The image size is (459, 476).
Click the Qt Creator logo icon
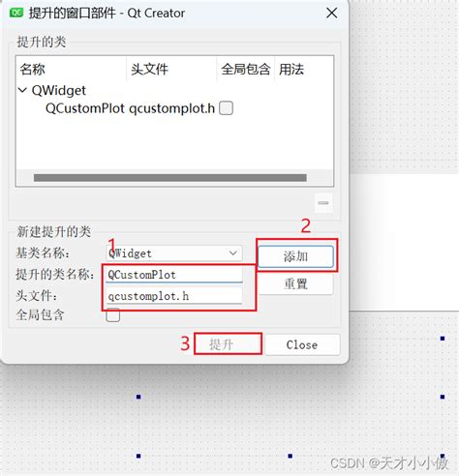click(16, 13)
